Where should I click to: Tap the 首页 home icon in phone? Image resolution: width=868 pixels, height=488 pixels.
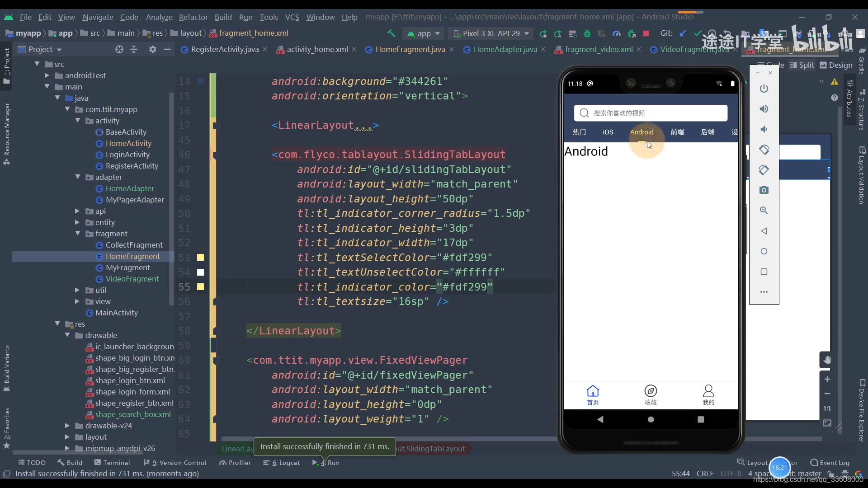[x=593, y=394]
